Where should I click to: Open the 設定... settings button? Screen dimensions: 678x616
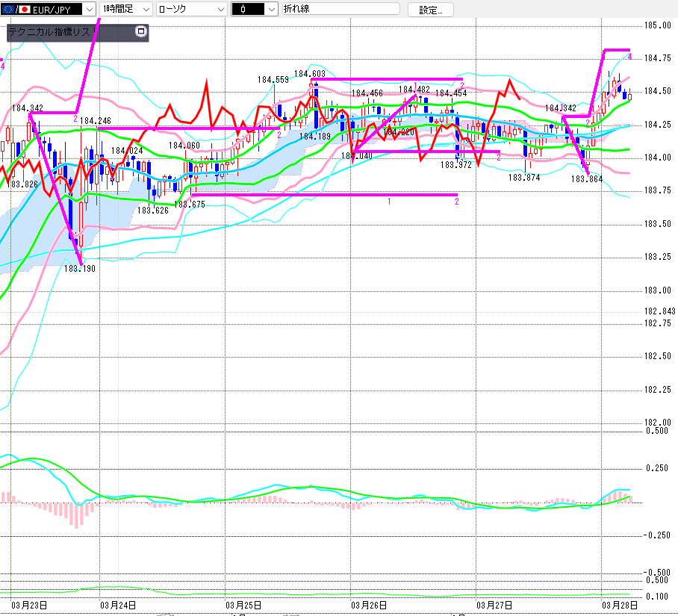tap(430, 10)
